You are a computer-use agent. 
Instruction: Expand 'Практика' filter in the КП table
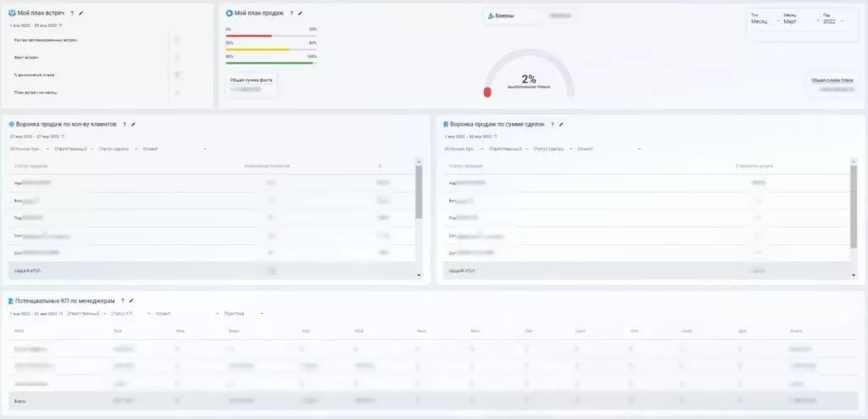(243, 313)
